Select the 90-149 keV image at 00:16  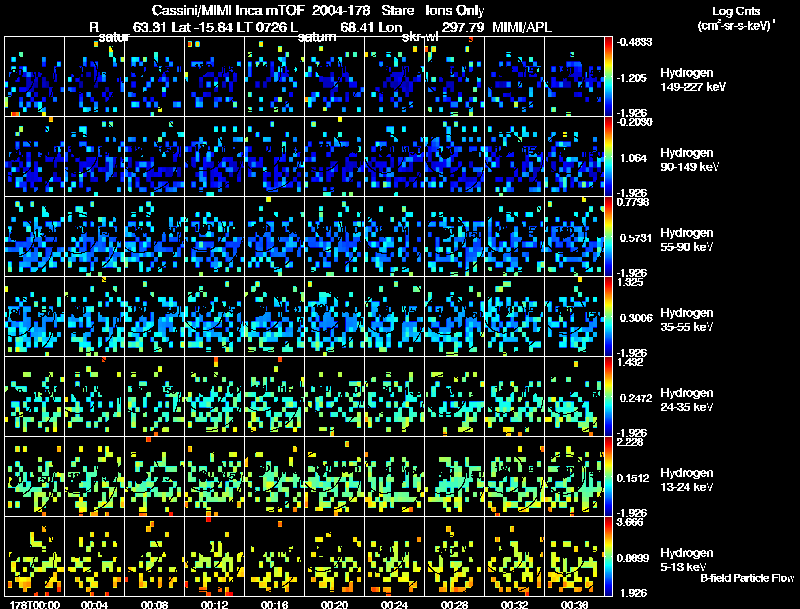(x=274, y=156)
